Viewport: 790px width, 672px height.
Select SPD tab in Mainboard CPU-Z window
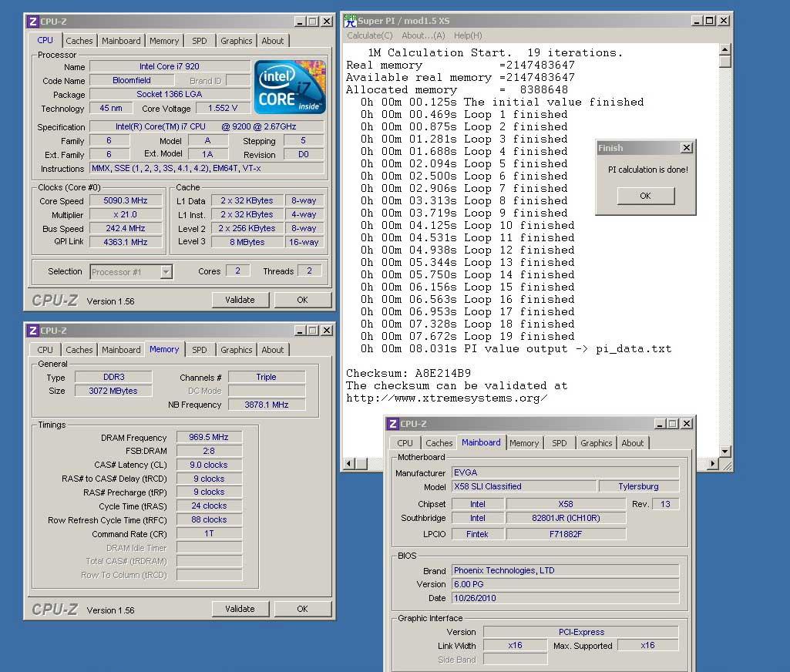click(560, 443)
